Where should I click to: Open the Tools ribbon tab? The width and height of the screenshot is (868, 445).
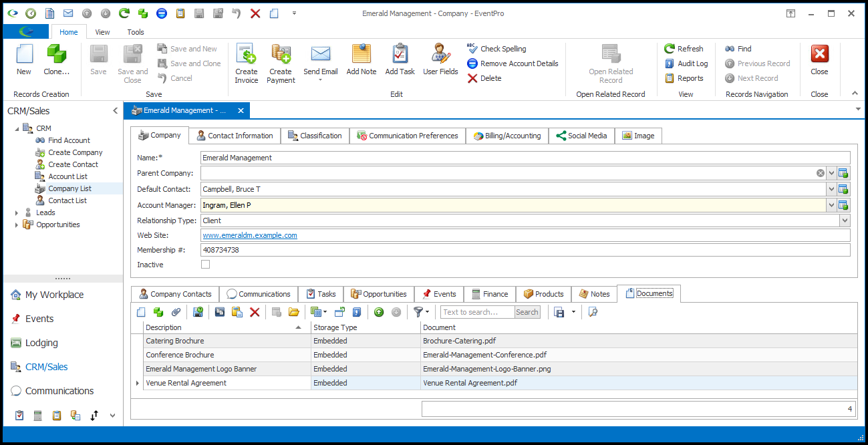click(x=136, y=32)
